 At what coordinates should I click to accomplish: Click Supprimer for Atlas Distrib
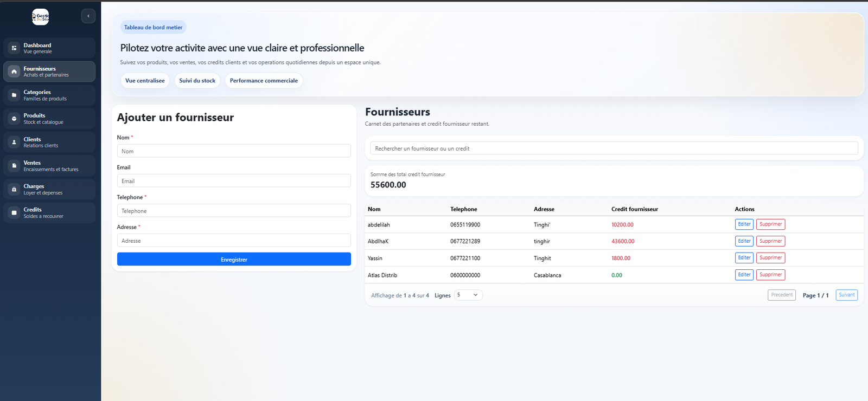click(771, 275)
